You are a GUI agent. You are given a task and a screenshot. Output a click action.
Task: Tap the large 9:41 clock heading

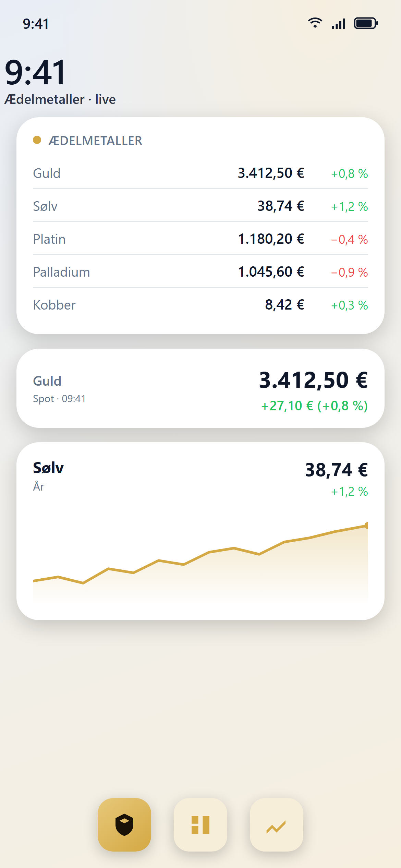[35, 72]
